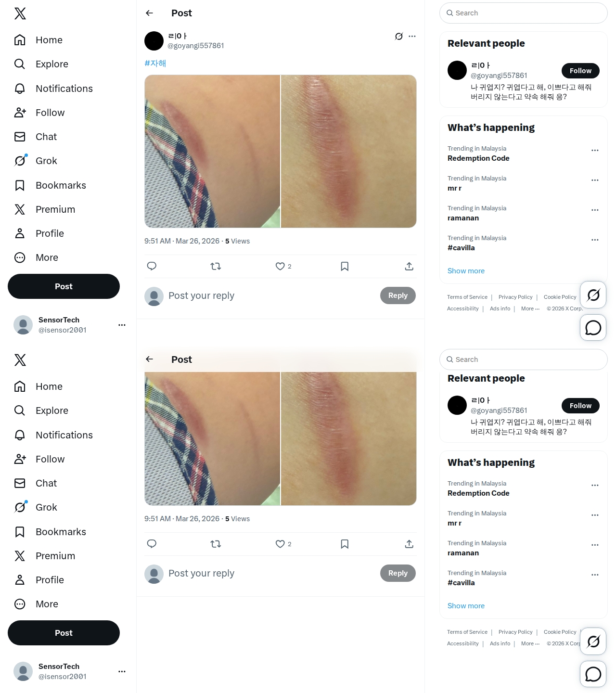Click the back arrow beside the top Post title

pyautogui.click(x=150, y=13)
